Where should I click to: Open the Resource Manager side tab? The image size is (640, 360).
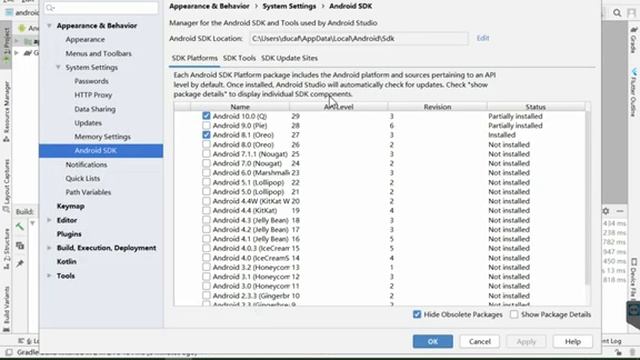pyautogui.click(x=6, y=111)
